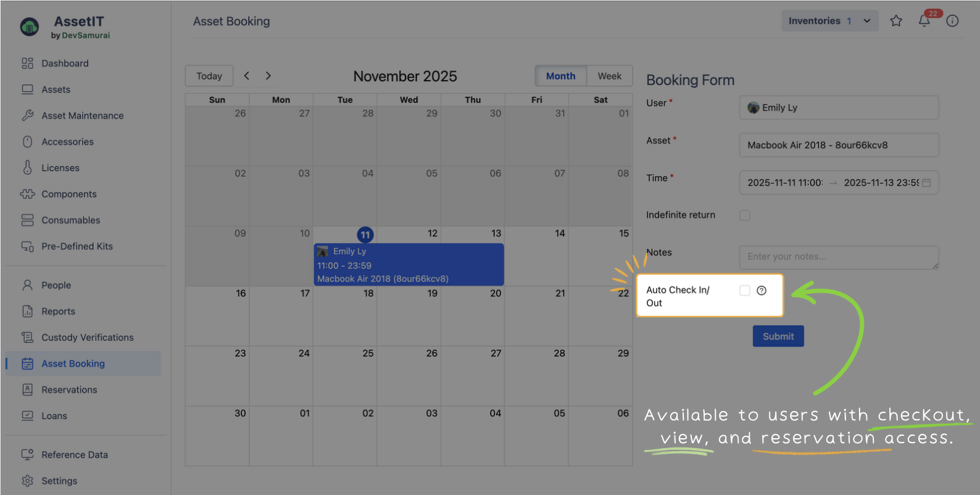Open the Asset selection field

[x=839, y=145]
